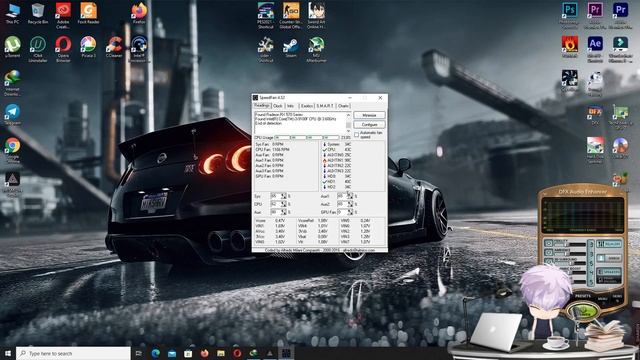This screenshot has width=640, height=360.
Task: Open the This PC desktop icon
Action: [12, 13]
